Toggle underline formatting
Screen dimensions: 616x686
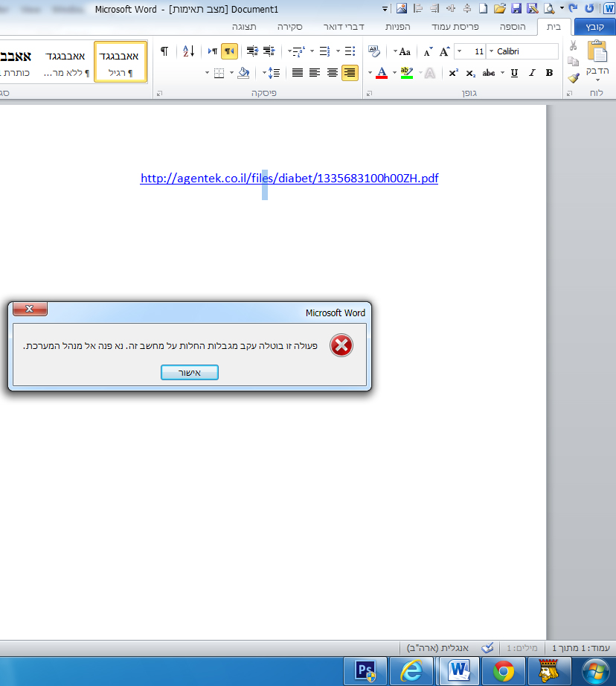515,73
